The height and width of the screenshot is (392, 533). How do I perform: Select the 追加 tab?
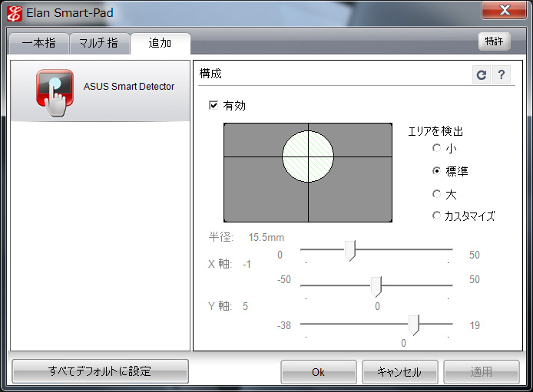160,44
